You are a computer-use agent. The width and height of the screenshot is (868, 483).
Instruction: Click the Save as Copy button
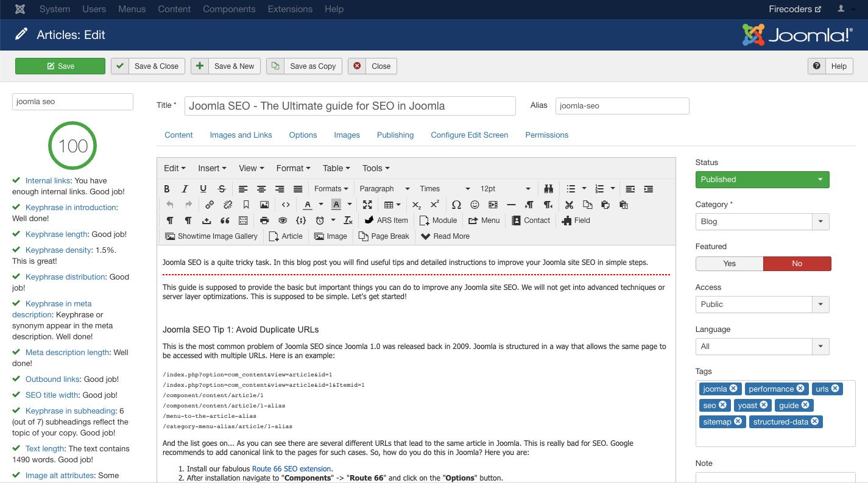point(305,66)
